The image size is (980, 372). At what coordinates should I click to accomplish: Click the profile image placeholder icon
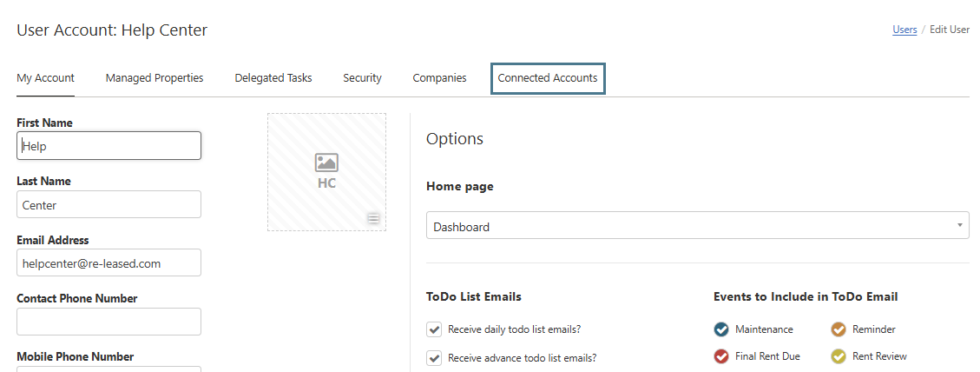pos(326,163)
